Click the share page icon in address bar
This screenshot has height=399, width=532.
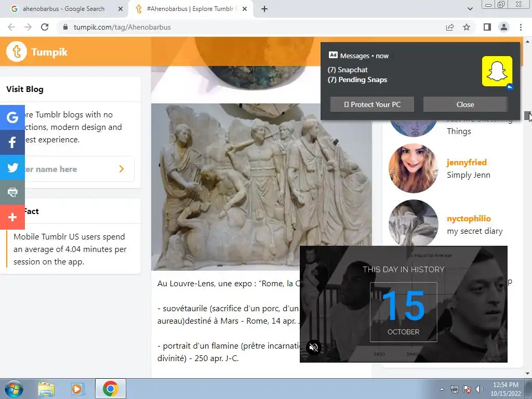click(x=450, y=27)
